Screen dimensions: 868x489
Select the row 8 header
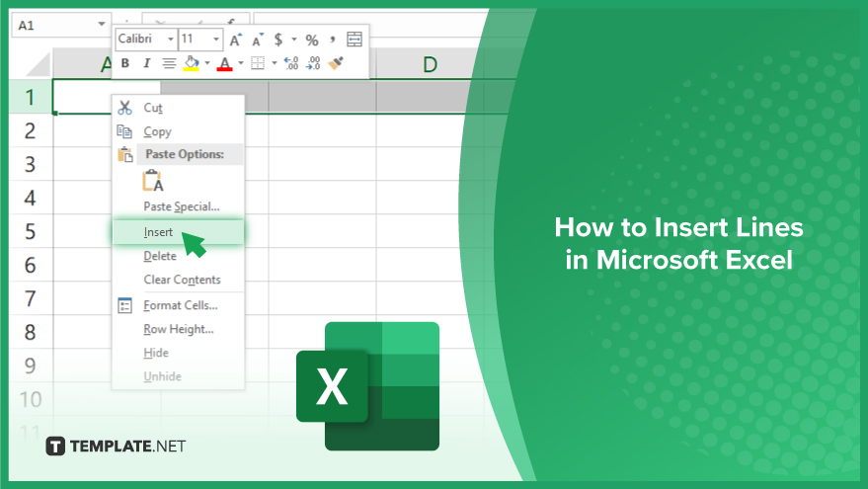31,332
